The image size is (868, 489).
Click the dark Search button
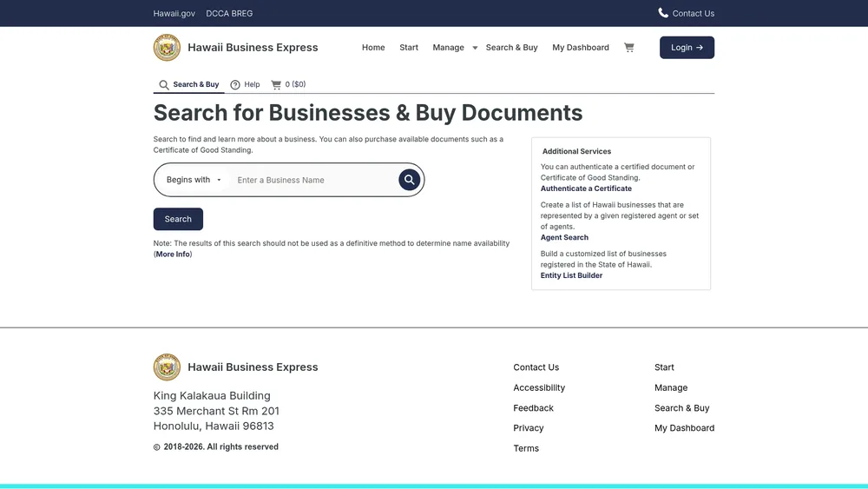tap(178, 219)
